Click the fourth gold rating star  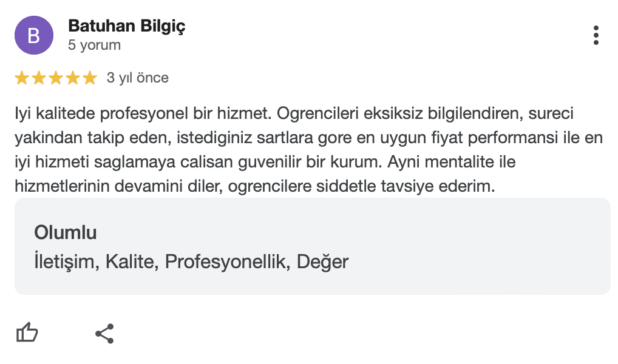(73, 78)
